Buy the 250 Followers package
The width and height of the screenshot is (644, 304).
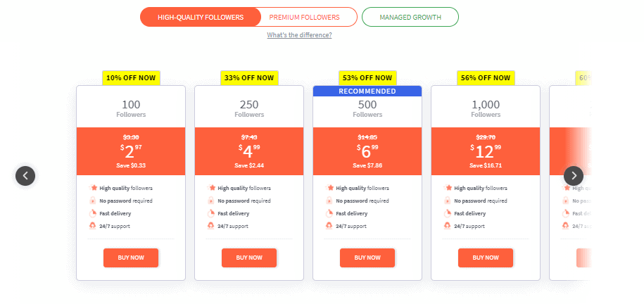coord(249,258)
